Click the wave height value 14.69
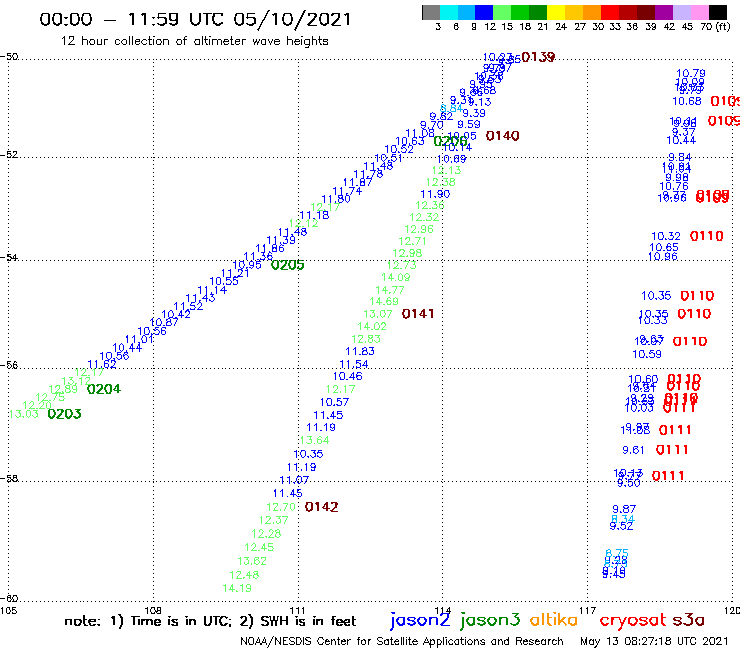The width and height of the screenshot is (740, 650). tap(384, 301)
